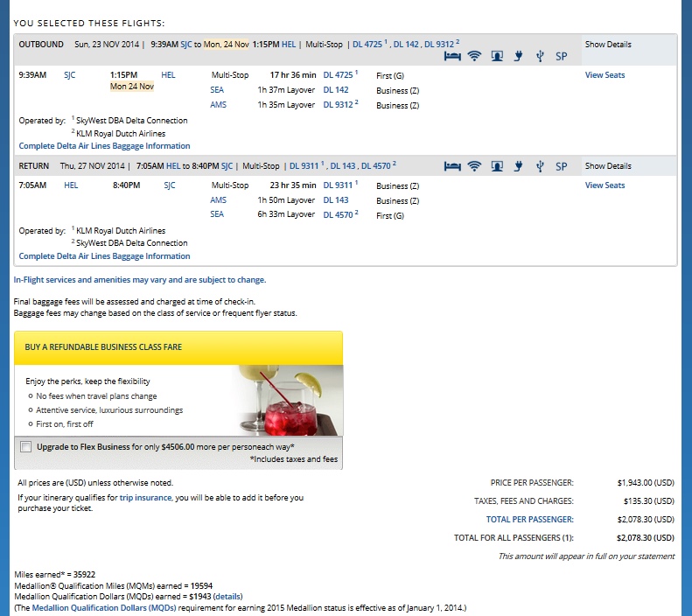Expand Show Details for the outbound flight
The height and width of the screenshot is (616, 692).
point(607,45)
